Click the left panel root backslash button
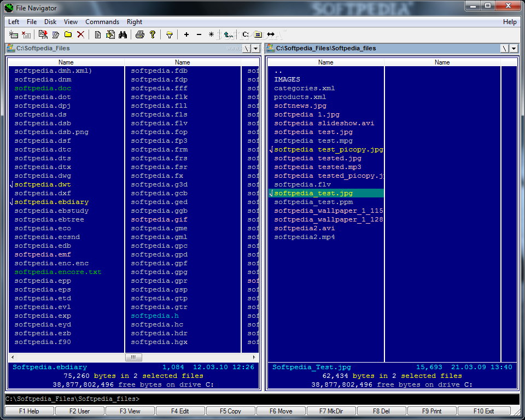The image size is (525, 420). coord(247,49)
